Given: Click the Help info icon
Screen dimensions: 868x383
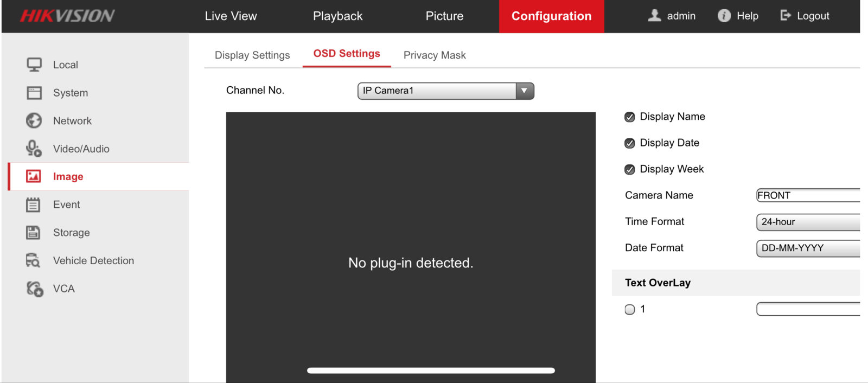Looking at the screenshot, I should [x=724, y=16].
